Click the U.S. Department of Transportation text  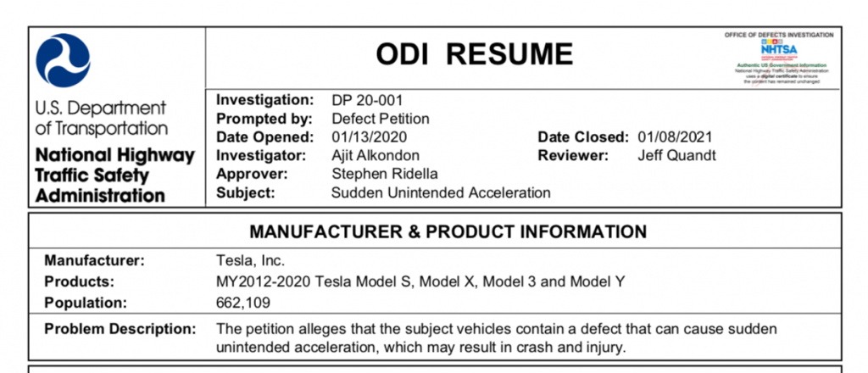(102, 118)
